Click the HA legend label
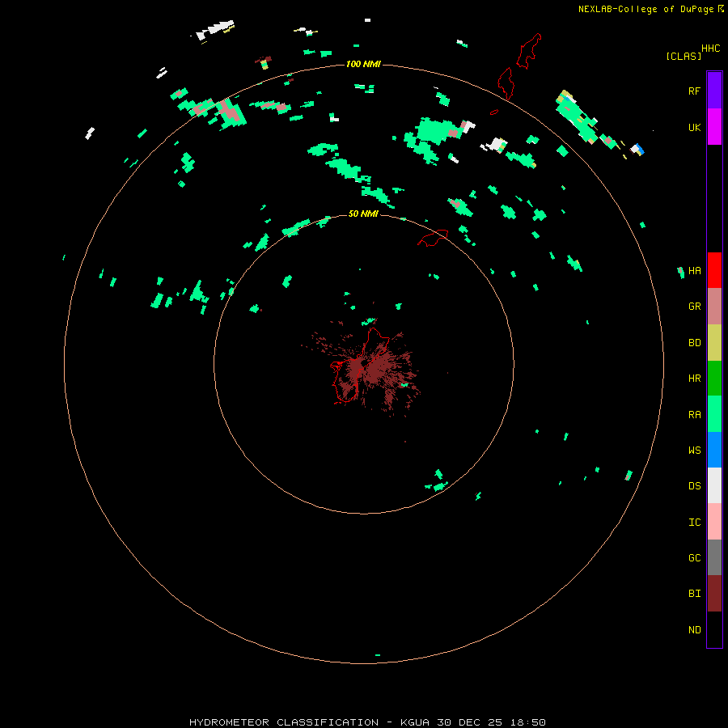Viewport: 728px width, 728px height. pos(694,271)
